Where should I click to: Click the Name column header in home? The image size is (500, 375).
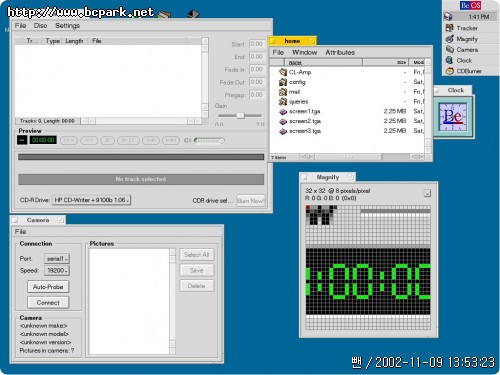tap(323, 62)
